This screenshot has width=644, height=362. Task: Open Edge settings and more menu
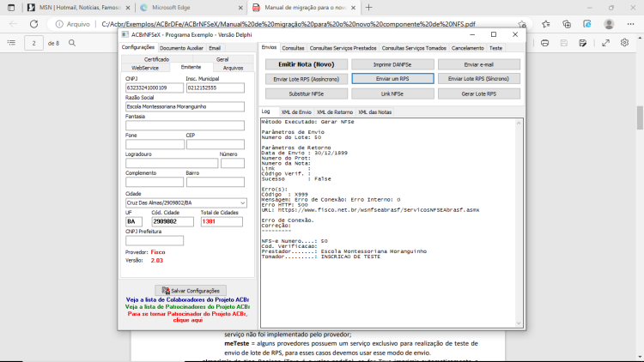click(x=630, y=24)
